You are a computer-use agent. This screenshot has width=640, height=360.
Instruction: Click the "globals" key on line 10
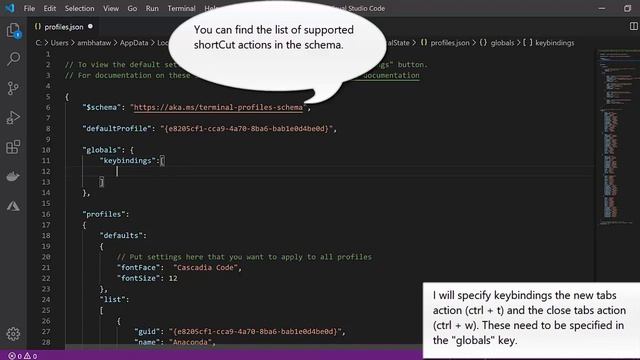click(102, 150)
